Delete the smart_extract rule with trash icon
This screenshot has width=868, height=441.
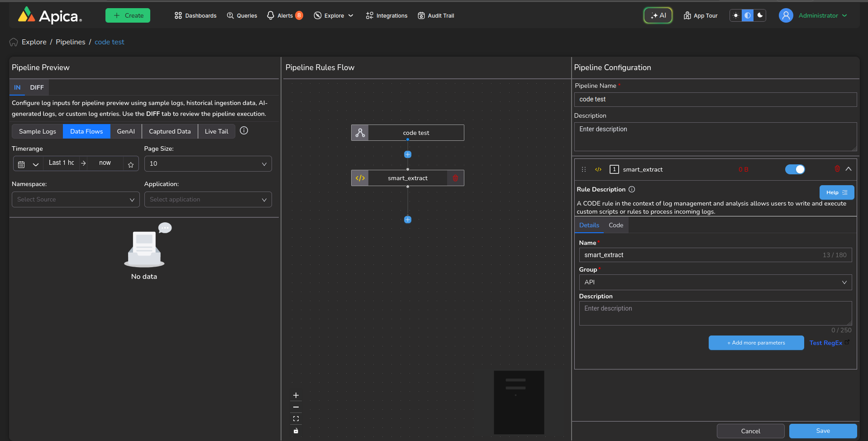click(837, 169)
